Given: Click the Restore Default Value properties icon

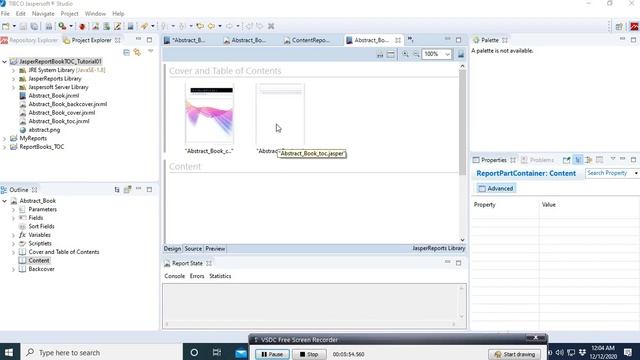Looking at the screenshot, I should point(599,160).
